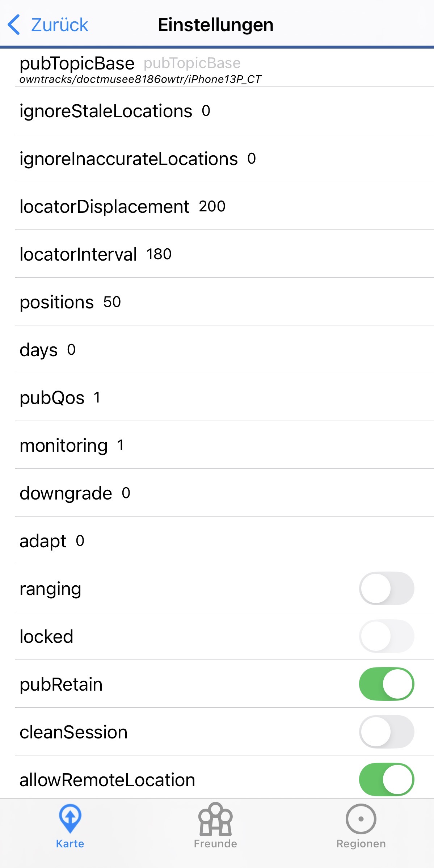Edit the positions value 50
434x868 pixels.
112,302
